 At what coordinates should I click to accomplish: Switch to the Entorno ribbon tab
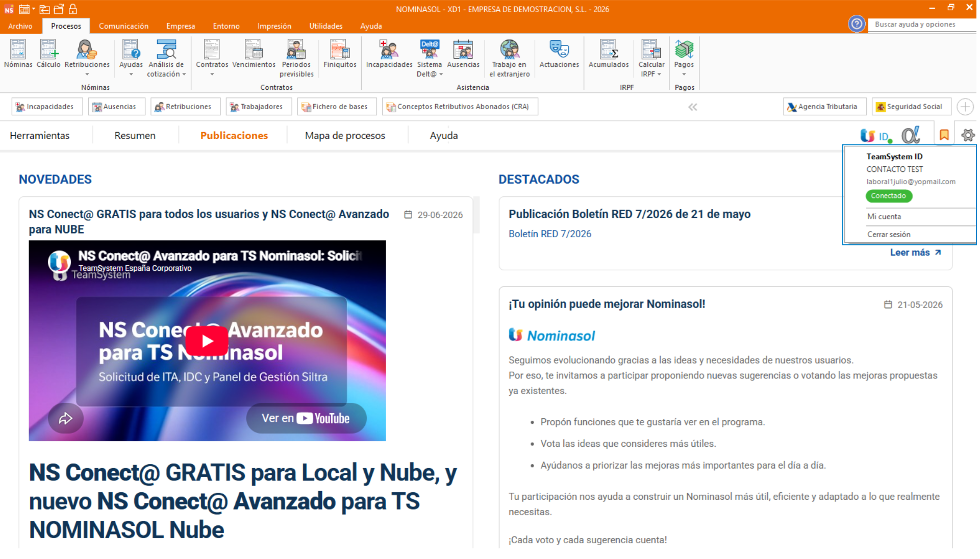pos(226,26)
